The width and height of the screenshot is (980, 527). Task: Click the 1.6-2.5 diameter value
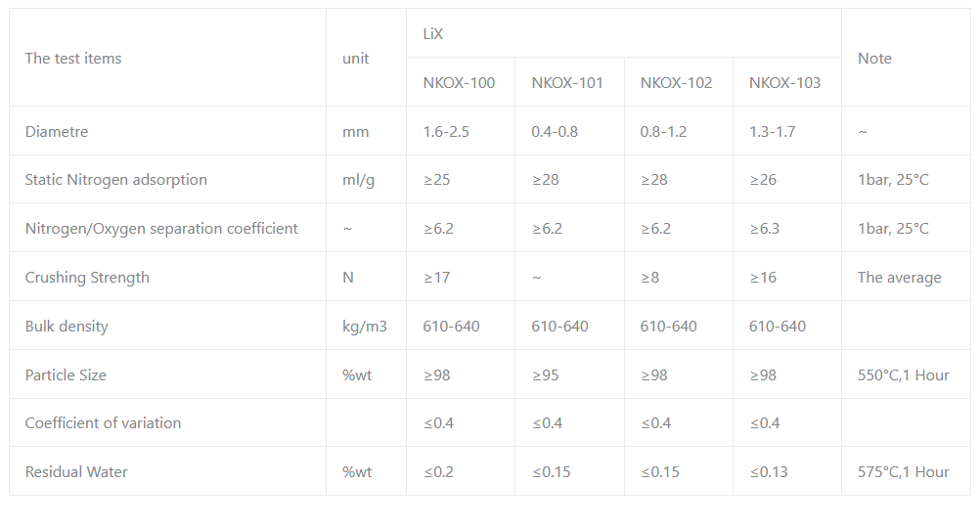pos(446,132)
